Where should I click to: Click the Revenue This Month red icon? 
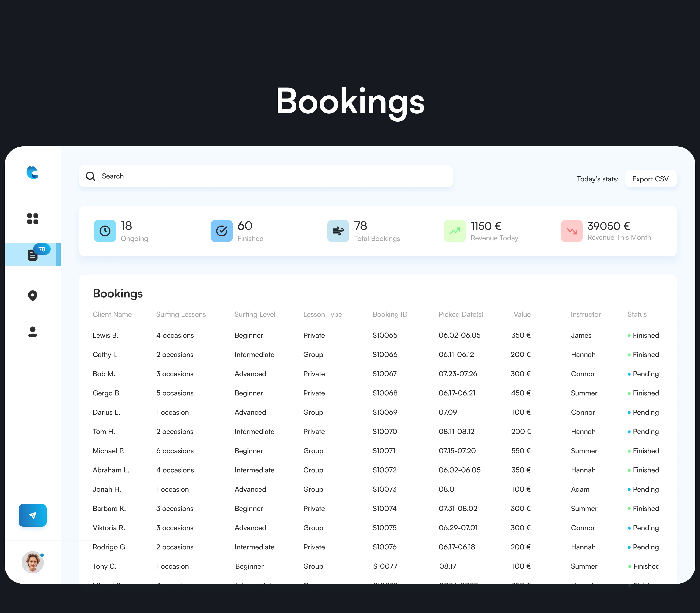tap(571, 231)
